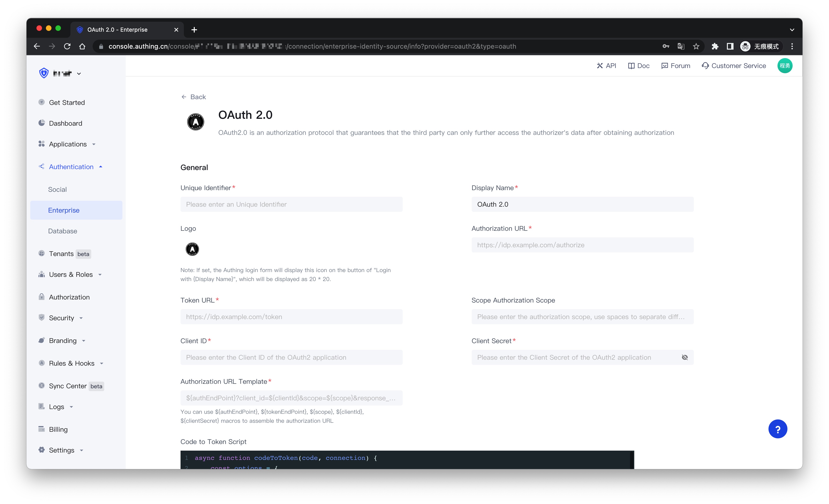Open the user avatar in top right

(x=784, y=66)
